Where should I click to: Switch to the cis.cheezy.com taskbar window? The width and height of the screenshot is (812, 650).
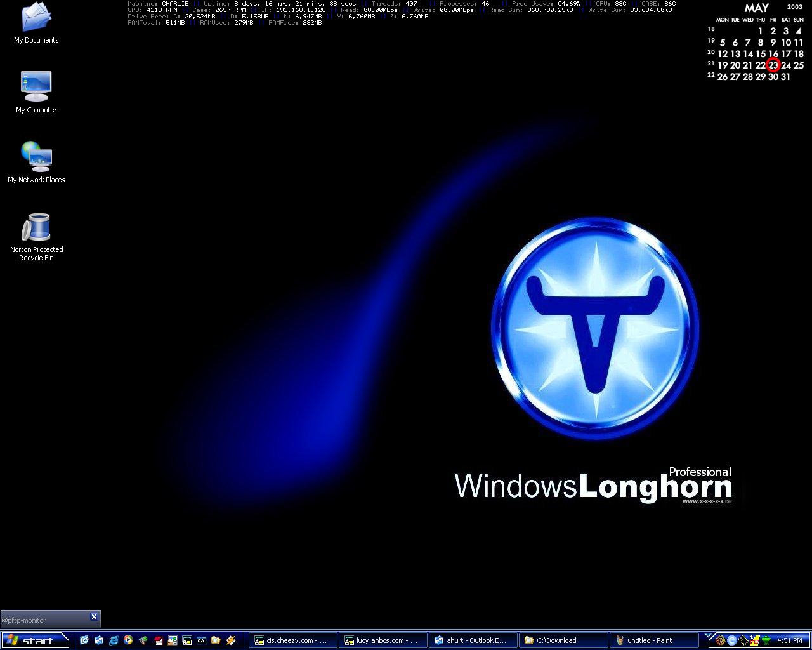tap(292, 640)
